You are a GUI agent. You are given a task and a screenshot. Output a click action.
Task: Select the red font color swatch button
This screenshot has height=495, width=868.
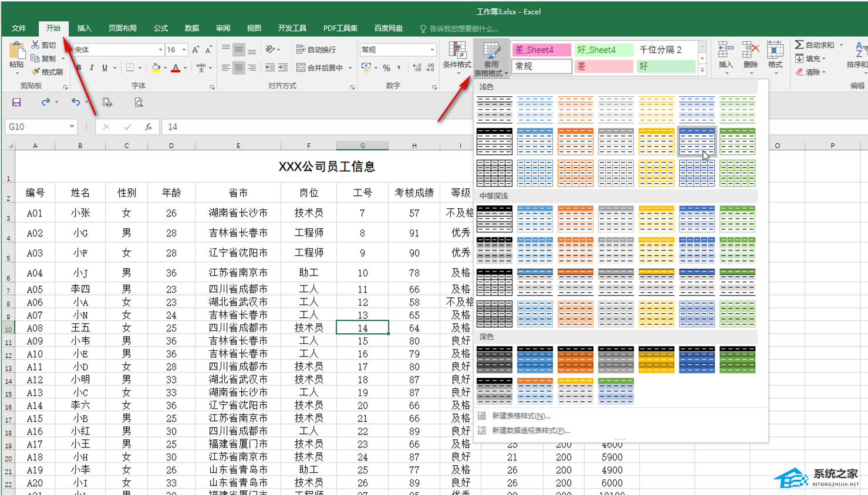click(x=175, y=68)
